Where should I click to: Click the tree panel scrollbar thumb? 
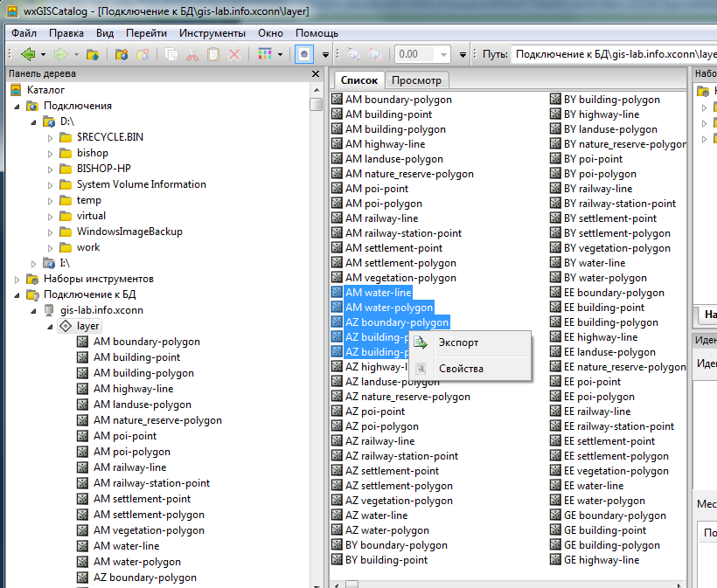(316, 105)
